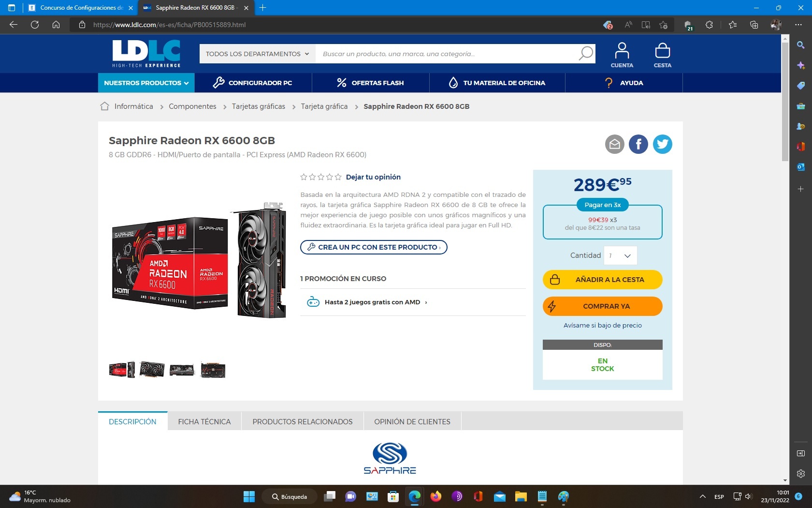This screenshot has height=508, width=812.
Task: Click Añadir a la cesta button
Action: [x=602, y=280]
